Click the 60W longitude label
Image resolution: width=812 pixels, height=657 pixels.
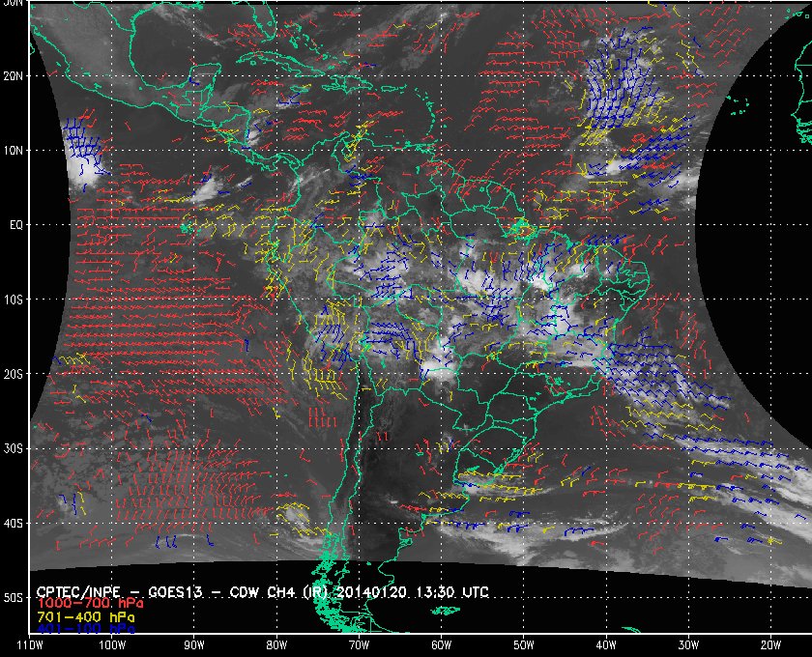[441, 644]
